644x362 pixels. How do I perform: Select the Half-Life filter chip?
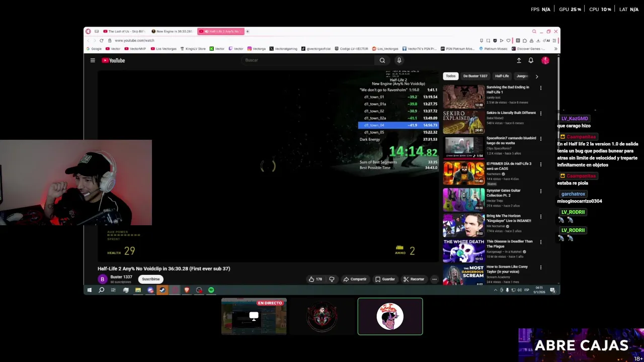click(x=502, y=76)
